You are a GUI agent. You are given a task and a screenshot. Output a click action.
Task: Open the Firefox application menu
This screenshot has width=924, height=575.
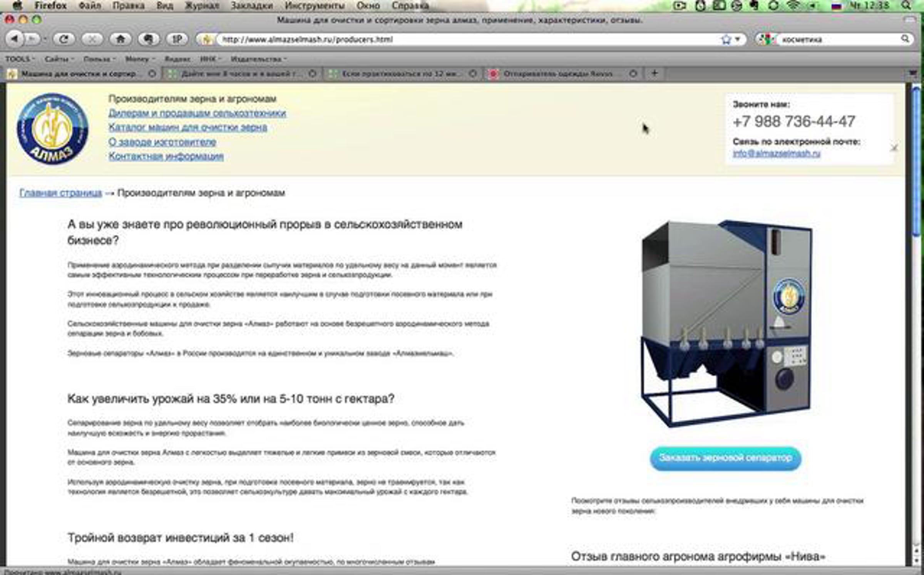pos(50,5)
